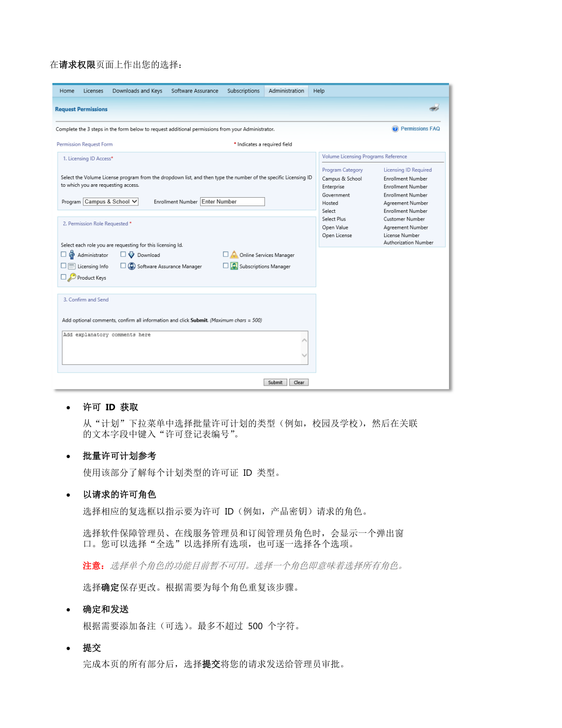Click the printer icon in header

434,108
